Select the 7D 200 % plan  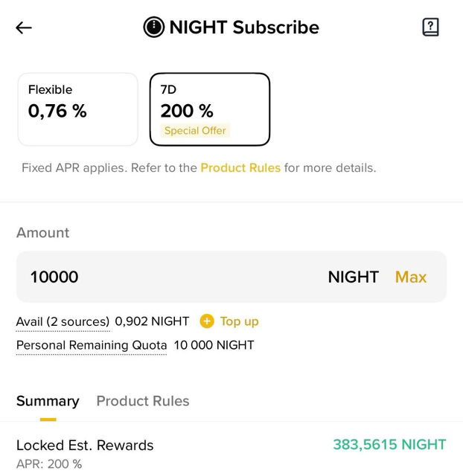(209, 109)
